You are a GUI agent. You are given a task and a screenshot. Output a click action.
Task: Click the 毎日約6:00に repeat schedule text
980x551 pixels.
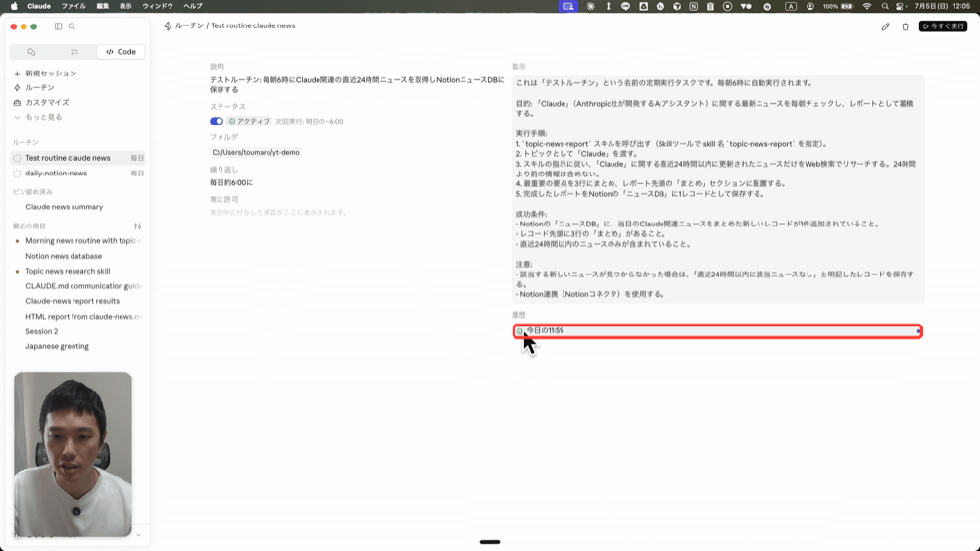pos(231,182)
